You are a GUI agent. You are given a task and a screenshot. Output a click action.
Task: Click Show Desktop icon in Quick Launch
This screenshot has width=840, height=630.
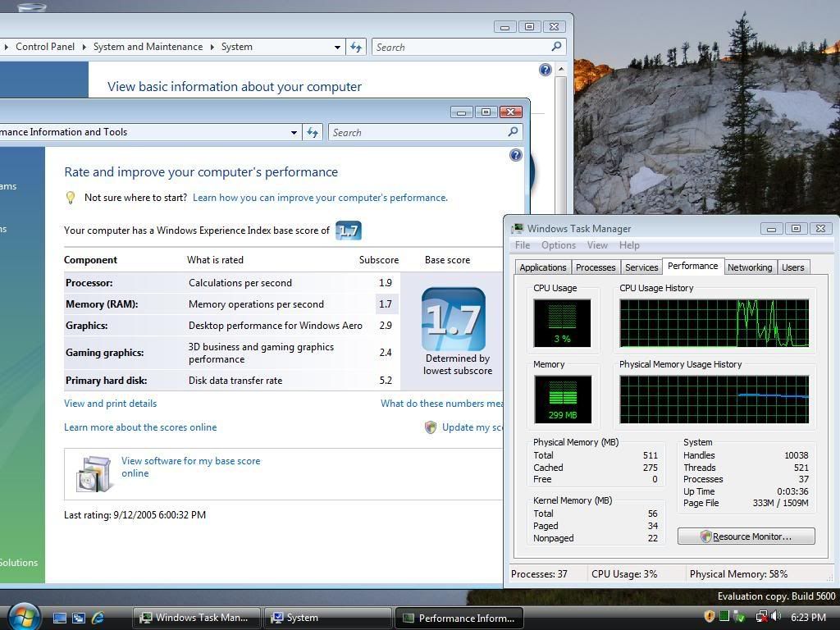click(x=60, y=618)
